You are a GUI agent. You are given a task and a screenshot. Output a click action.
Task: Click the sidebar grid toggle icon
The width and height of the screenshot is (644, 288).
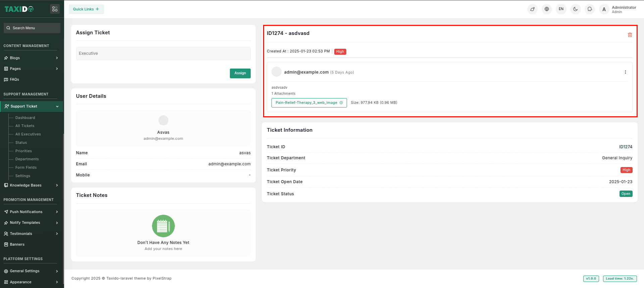point(55,9)
